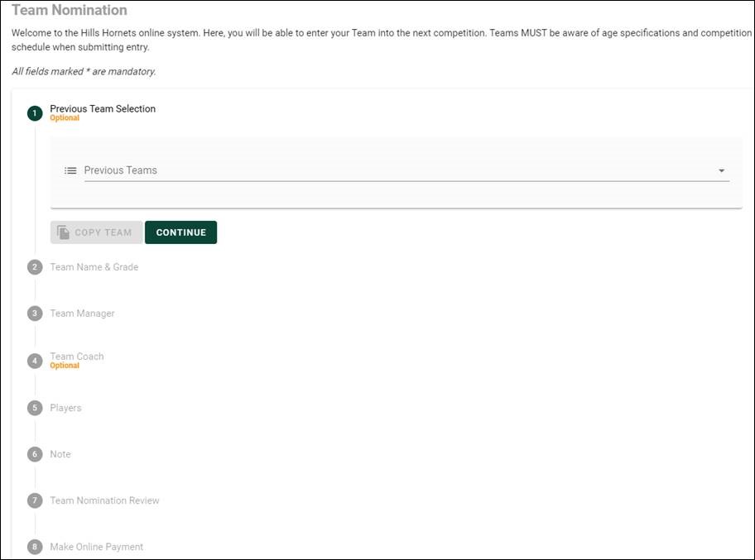Screen dimensions: 755x560
Task: Open the Note step
Action: tap(60, 454)
